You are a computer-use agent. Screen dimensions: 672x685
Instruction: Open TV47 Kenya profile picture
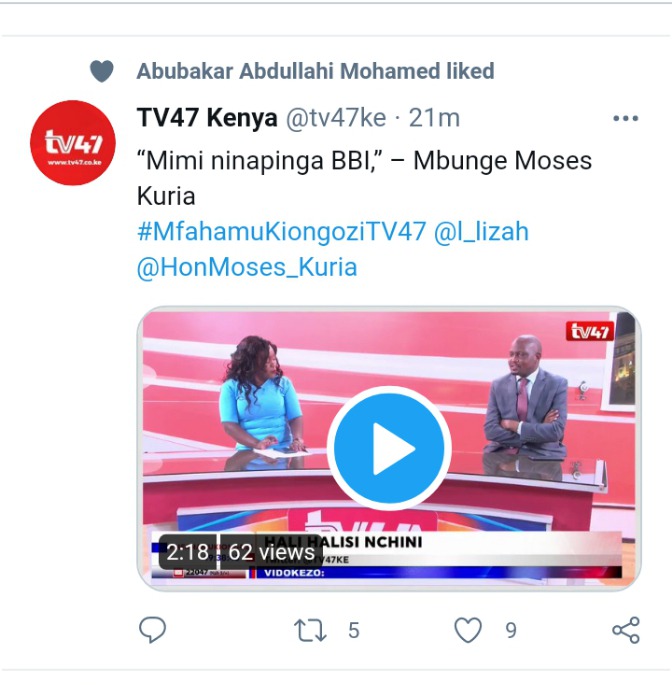coord(73,143)
